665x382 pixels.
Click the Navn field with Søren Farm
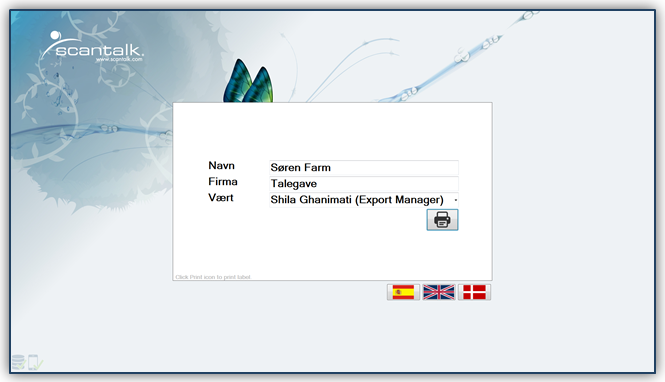click(364, 167)
